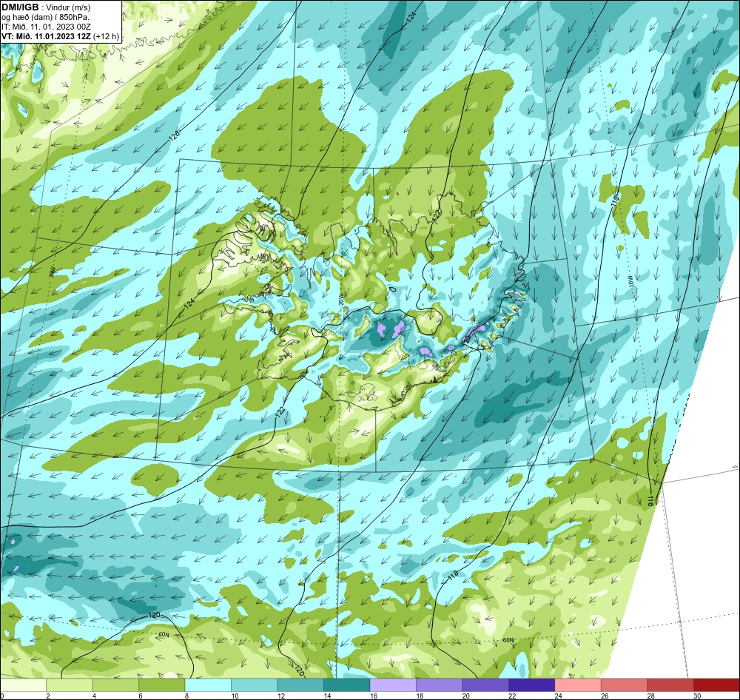Pick the 10–12 m/s cyan legend swatch
Screen dimensions: 740x700
tap(255, 684)
